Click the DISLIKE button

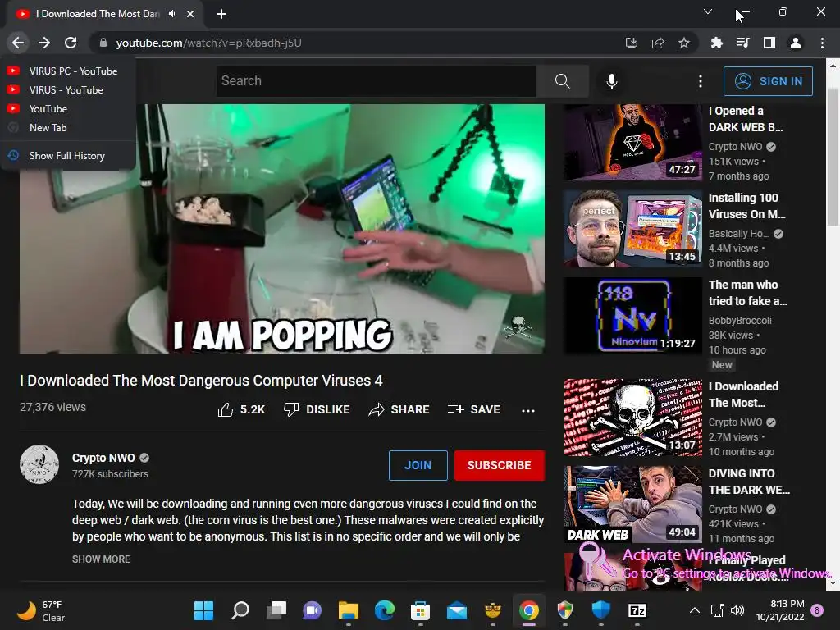pyautogui.click(x=317, y=410)
